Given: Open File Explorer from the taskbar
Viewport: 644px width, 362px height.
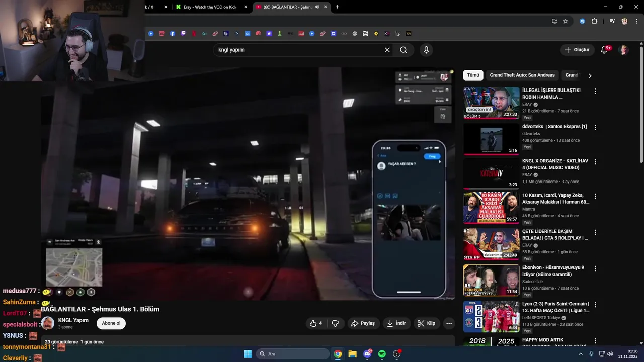Looking at the screenshot, I should click(352, 354).
